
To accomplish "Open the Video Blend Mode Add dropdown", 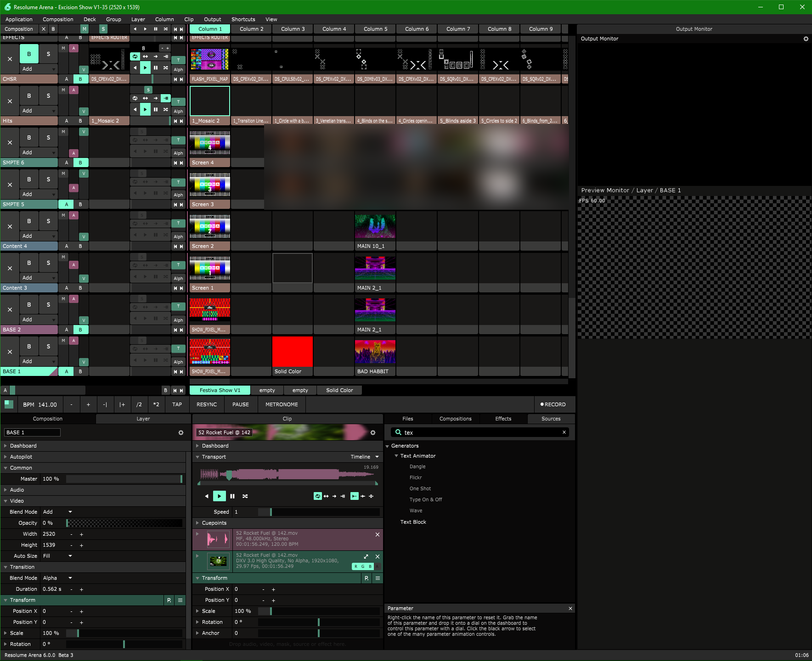I will coord(57,512).
